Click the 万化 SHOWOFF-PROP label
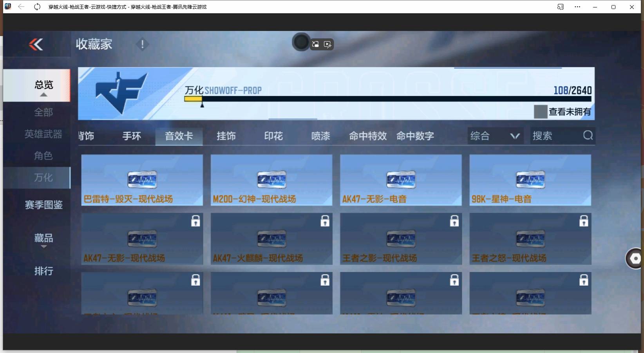The image size is (644, 353). tap(223, 91)
